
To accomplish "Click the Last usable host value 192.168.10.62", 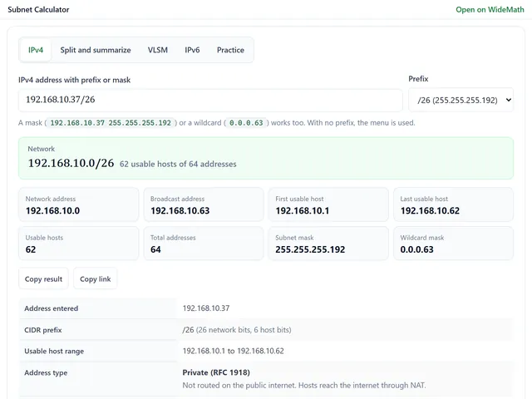I will tap(430, 210).
